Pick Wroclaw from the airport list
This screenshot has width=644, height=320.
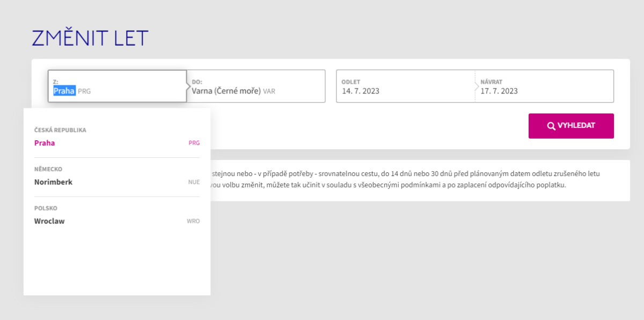click(x=49, y=221)
